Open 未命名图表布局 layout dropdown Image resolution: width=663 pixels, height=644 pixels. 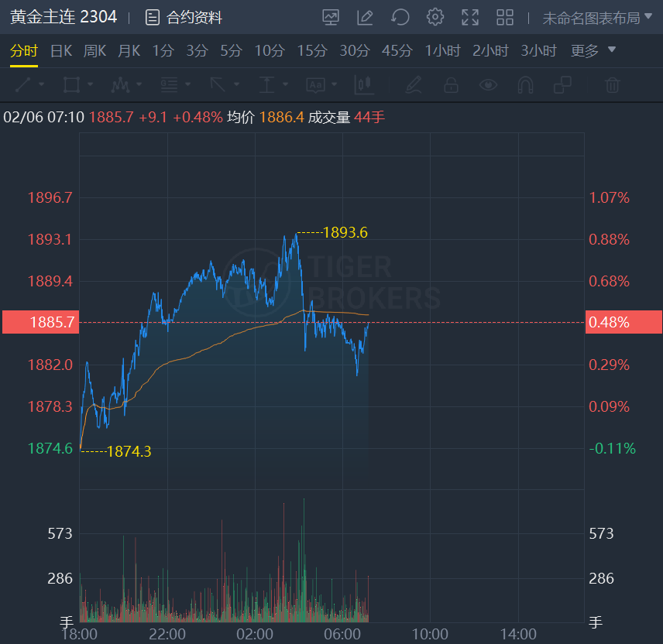(x=597, y=17)
